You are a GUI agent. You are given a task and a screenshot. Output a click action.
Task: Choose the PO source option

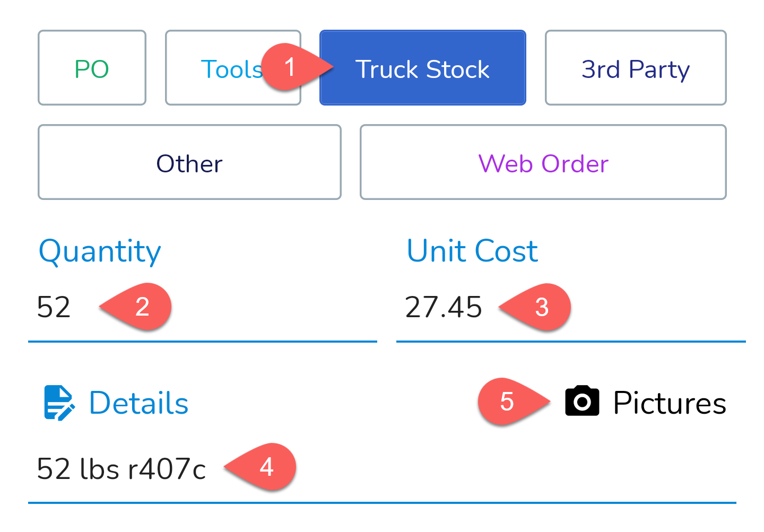coord(92,68)
